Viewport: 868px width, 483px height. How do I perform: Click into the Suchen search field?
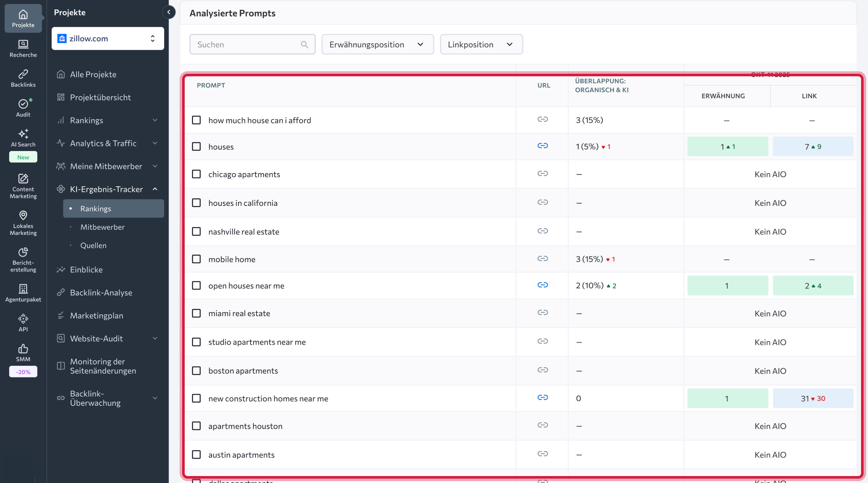pyautogui.click(x=248, y=44)
